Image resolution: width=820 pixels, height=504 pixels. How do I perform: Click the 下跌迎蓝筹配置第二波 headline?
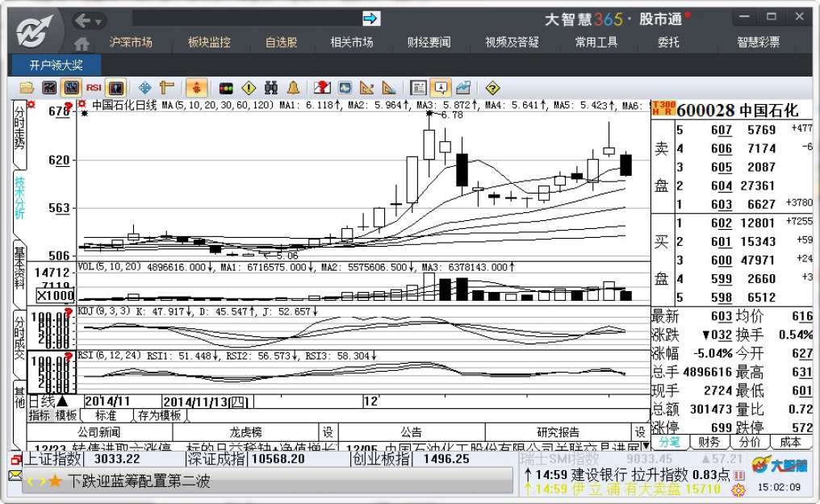tap(139, 481)
